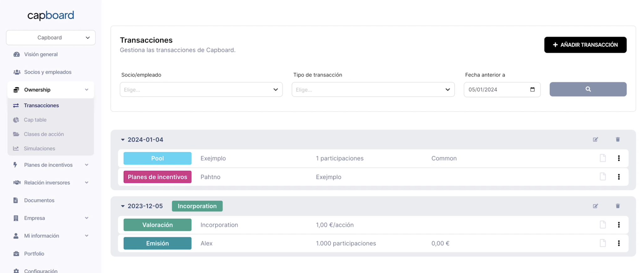Open Visión general page

tap(41, 54)
